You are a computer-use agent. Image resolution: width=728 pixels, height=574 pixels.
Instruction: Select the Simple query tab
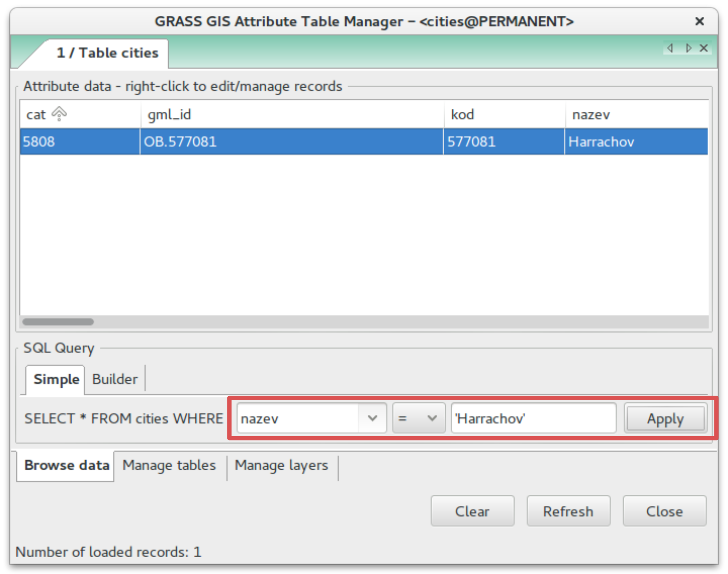56,379
